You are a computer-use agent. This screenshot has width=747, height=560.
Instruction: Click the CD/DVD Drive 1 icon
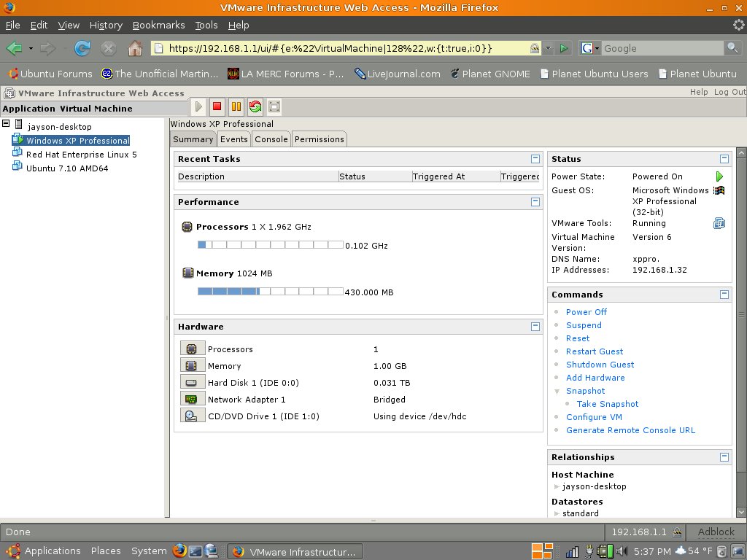pyautogui.click(x=192, y=415)
